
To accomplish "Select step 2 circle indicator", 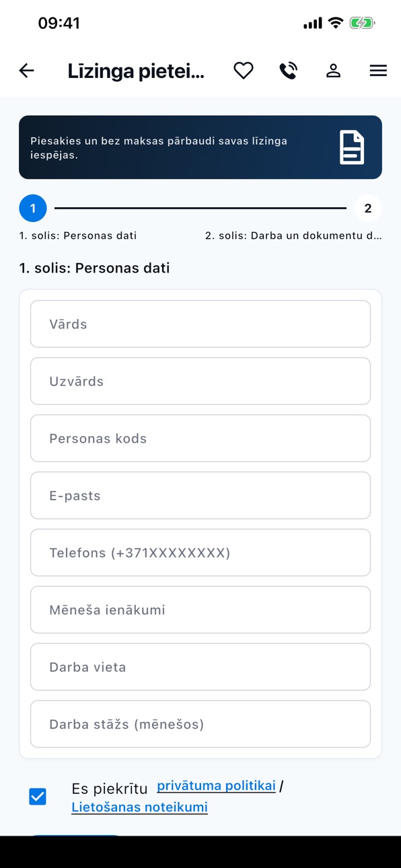I will coord(368,208).
